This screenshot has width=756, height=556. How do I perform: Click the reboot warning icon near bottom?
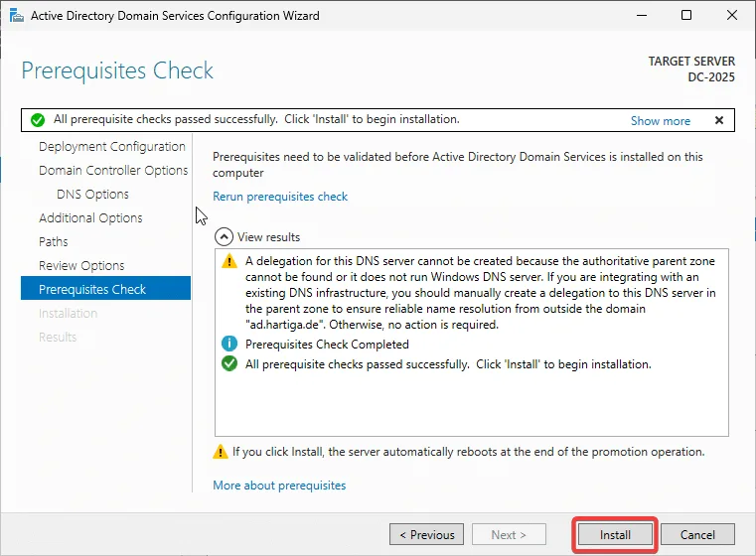coord(221,452)
